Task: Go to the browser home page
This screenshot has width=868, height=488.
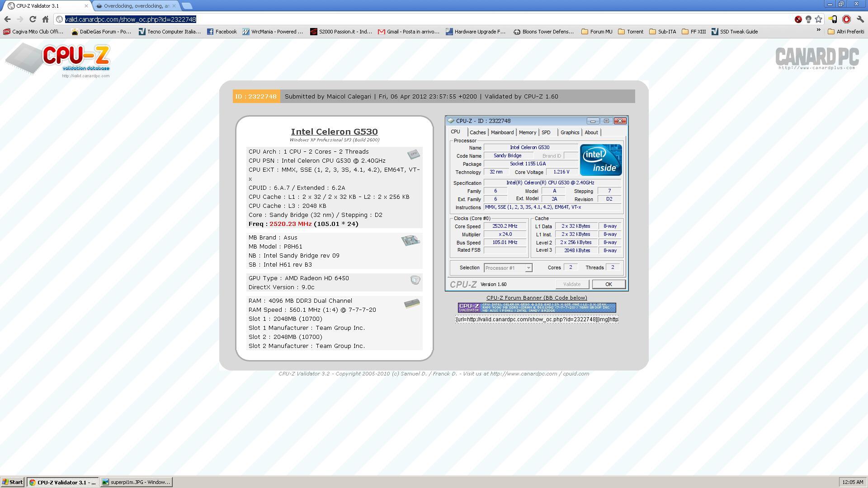Action: coord(45,19)
